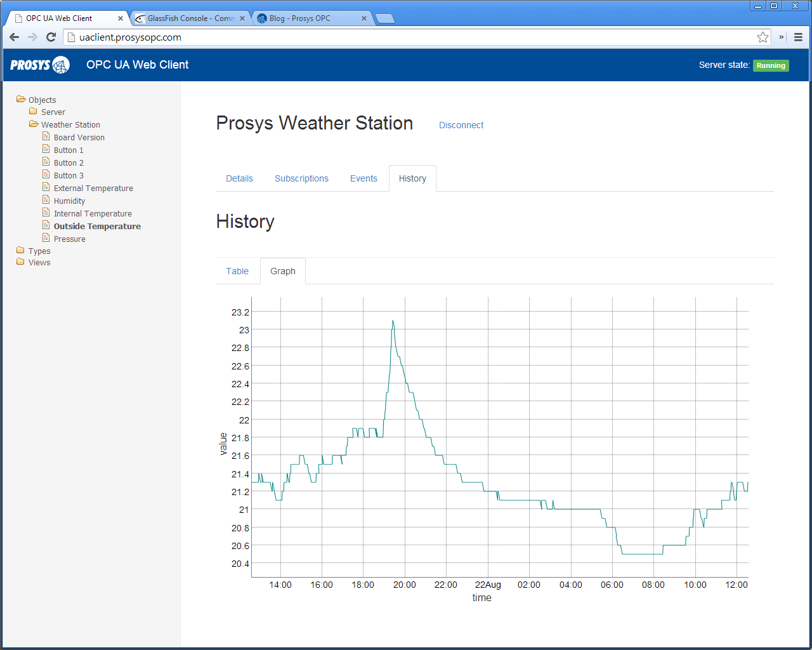The image size is (812, 650).
Task: Click the Button 2 document icon
Action: click(46, 162)
